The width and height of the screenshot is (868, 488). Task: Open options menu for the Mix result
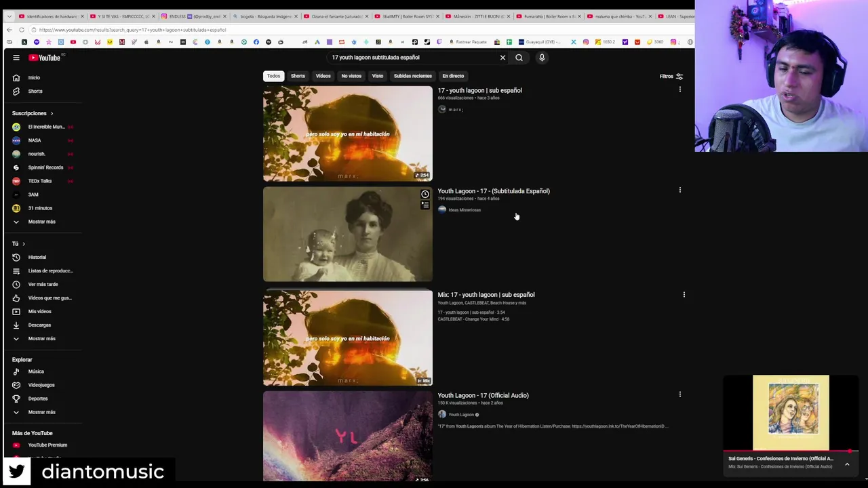(x=684, y=295)
